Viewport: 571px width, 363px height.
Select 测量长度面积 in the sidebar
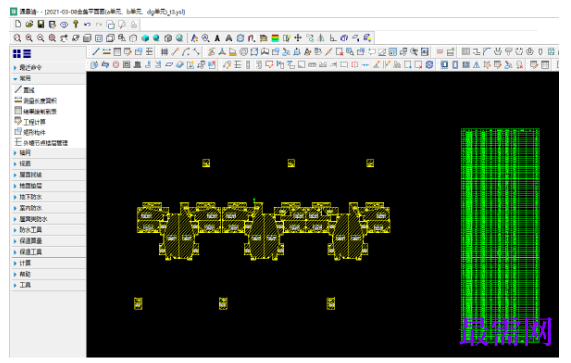36,100
